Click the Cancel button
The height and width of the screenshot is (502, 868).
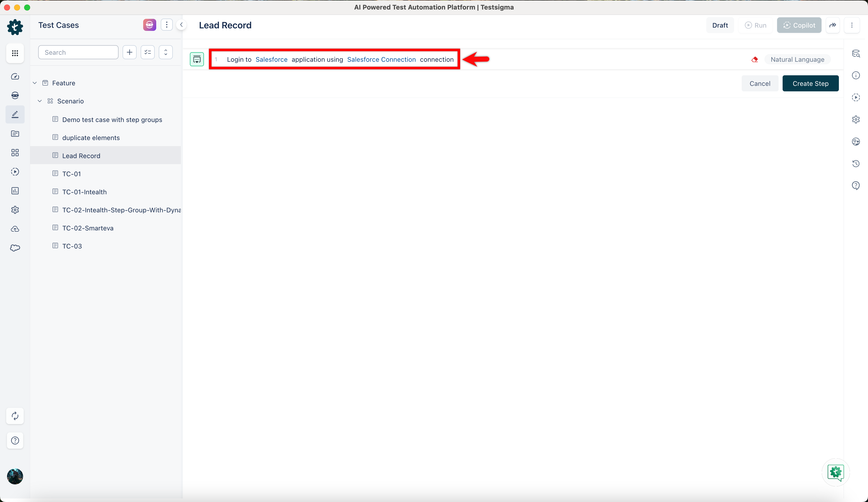pyautogui.click(x=760, y=84)
